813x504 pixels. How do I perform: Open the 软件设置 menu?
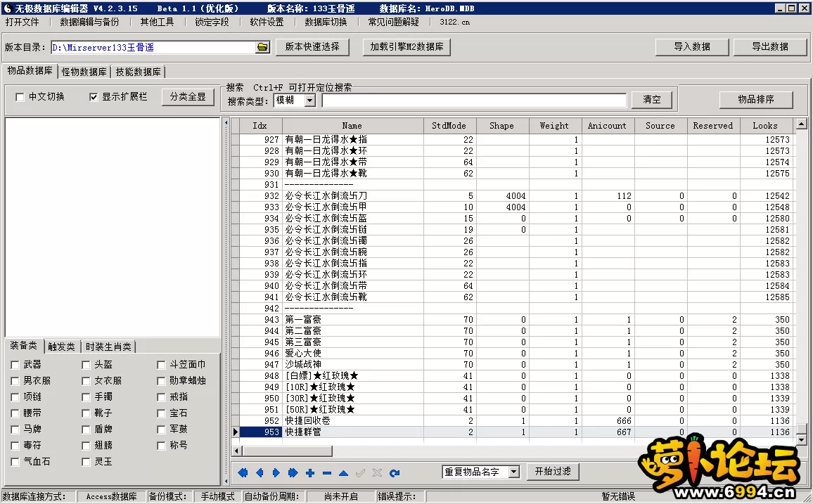[x=267, y=22]
